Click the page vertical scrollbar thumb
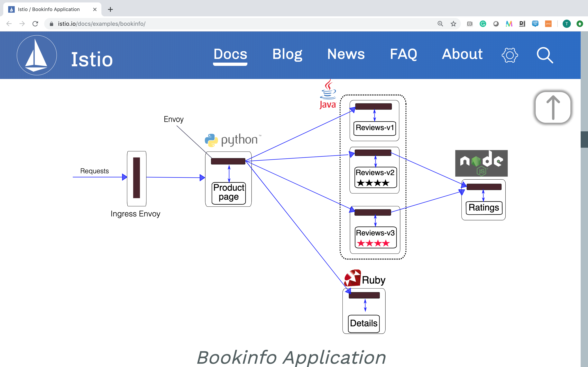This screenshot has width=588, height=367. click(584, 139)
